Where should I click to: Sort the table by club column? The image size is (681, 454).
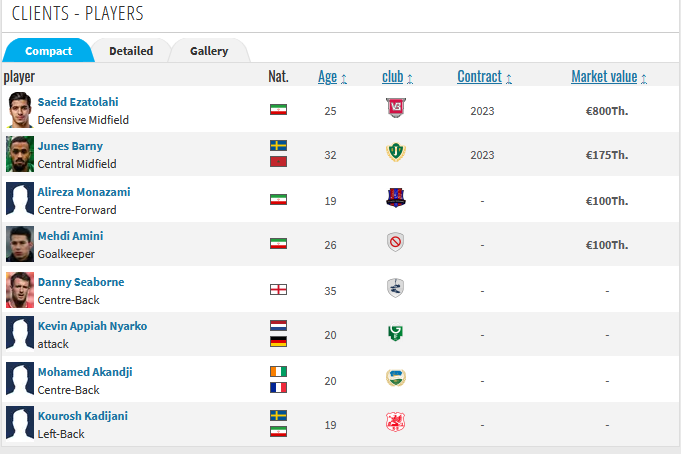click(x=393, y=77)
